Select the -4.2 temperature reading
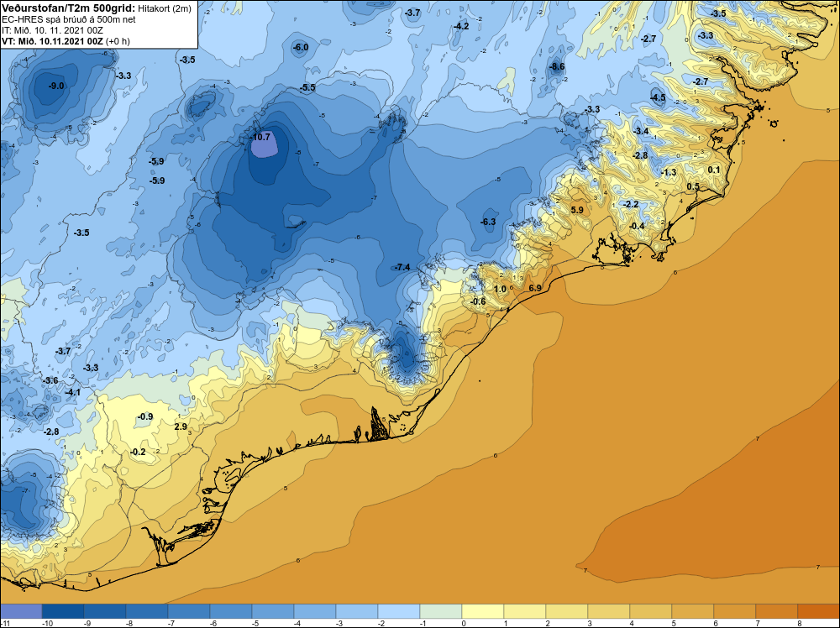 [460, 26]
